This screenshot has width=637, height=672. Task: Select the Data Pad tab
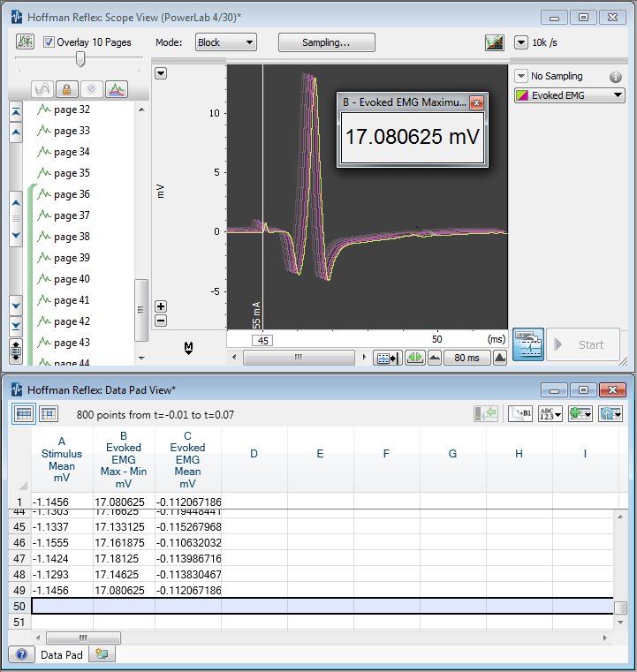pyautogui.click(x=61, y=654)
